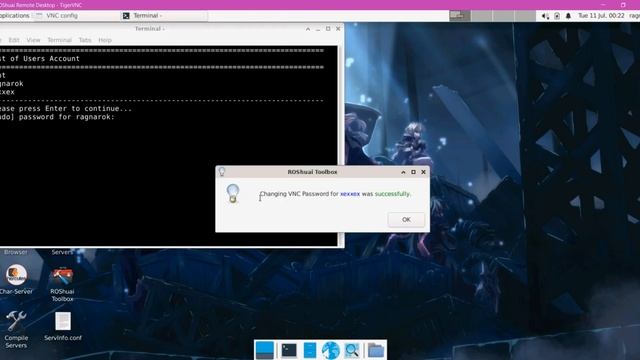Close the Terminal window
640x360 pixels.
[x=338, y=29]
